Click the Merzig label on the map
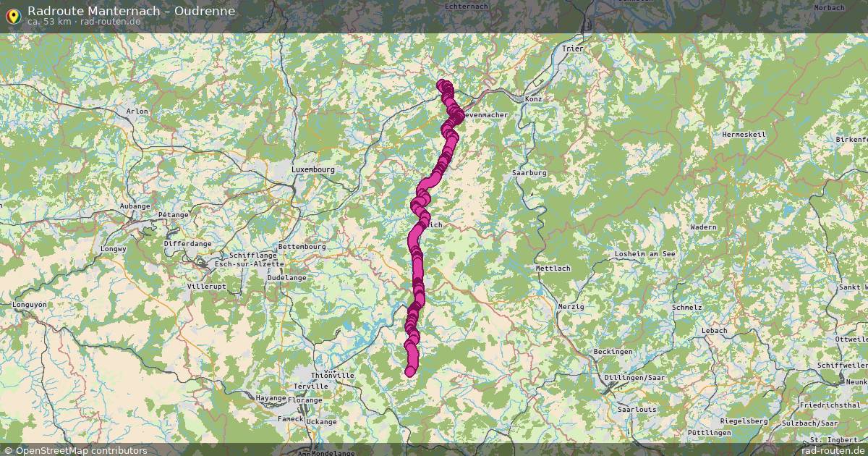The width and height of the screenshot is (868, 456). coord(571,307)
